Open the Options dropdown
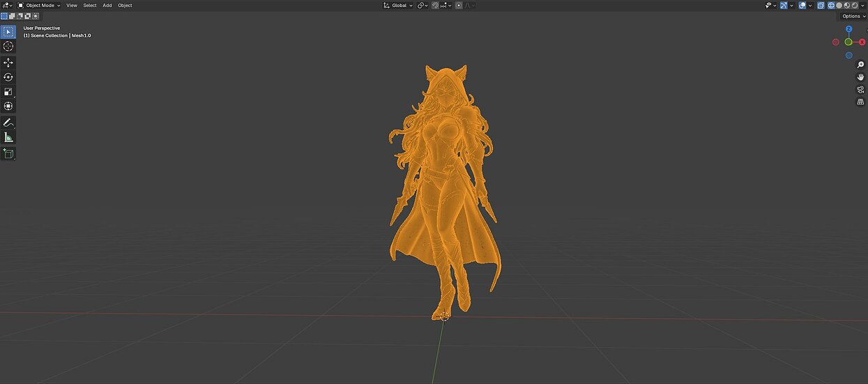Viewport: 868px width, 384px height. pos(853,16)
